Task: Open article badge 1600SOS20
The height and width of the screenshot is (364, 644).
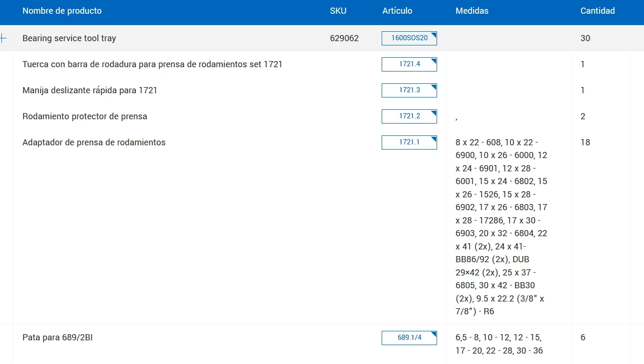Action: click(409, 38)
